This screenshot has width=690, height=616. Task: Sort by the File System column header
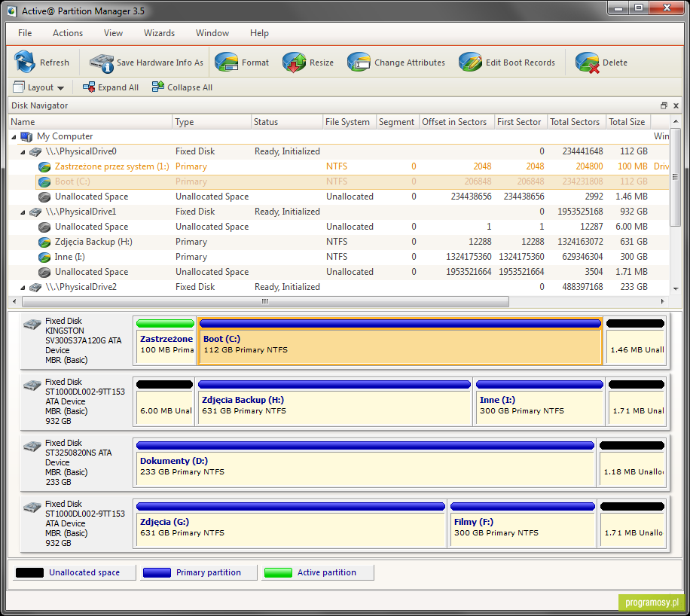pos(350,122)
